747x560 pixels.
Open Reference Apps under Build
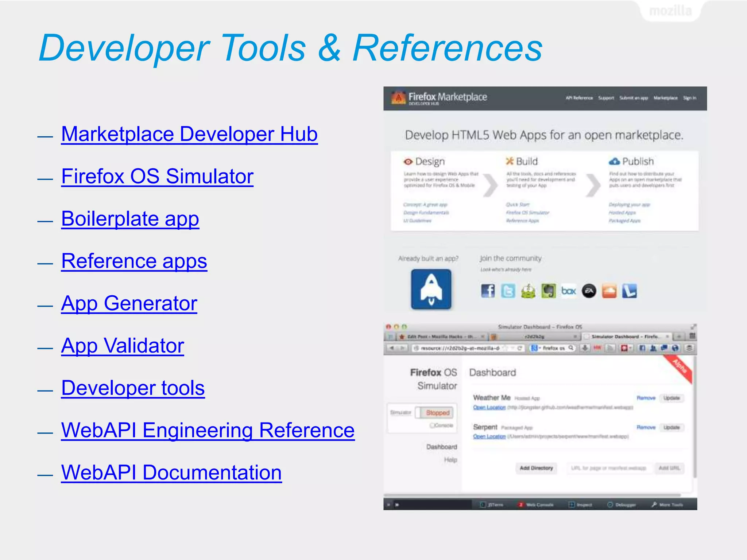[522, 221]
